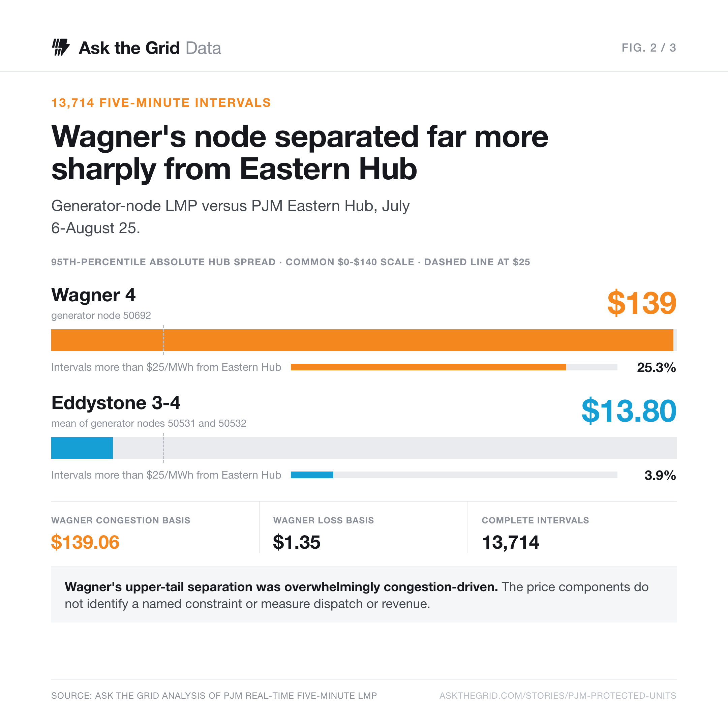Open the askthegrid.com/stories/pjm-protected-units link
This screenshot has height=728, width=728.
[x=558, y=696]
